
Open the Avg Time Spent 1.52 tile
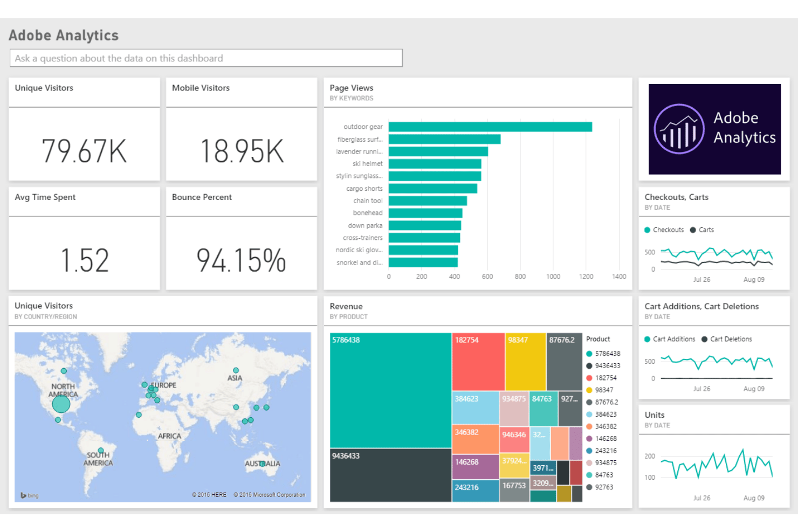click(x=84, y=239)
